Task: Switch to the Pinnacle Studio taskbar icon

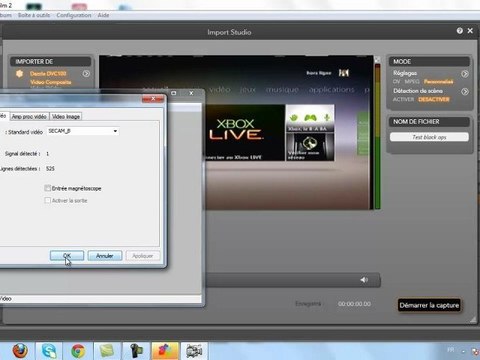Action: click(165, 351)
